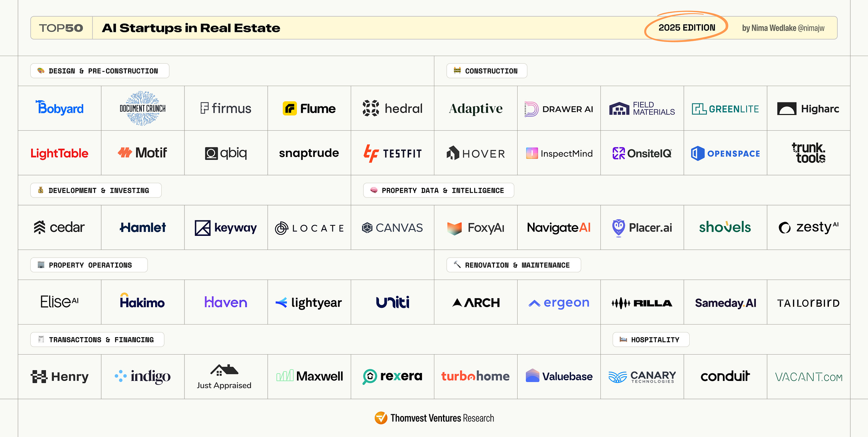Open the Haven wordmark
The height and width of the screenshot is (437, 868).
[226, 302]
